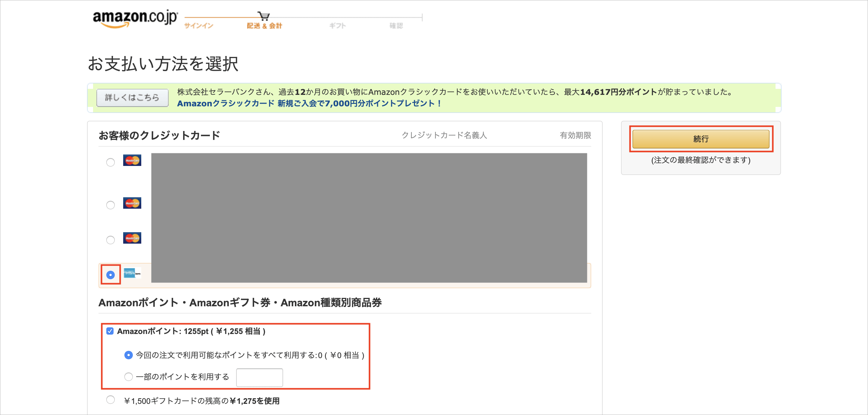Click the 確認 step label

click(397, 25)
